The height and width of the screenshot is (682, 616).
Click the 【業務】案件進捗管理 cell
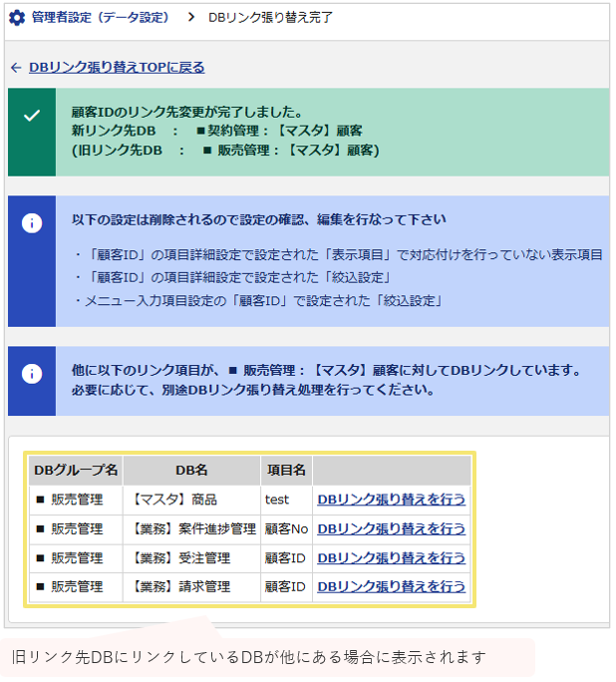tap(191, 529)
